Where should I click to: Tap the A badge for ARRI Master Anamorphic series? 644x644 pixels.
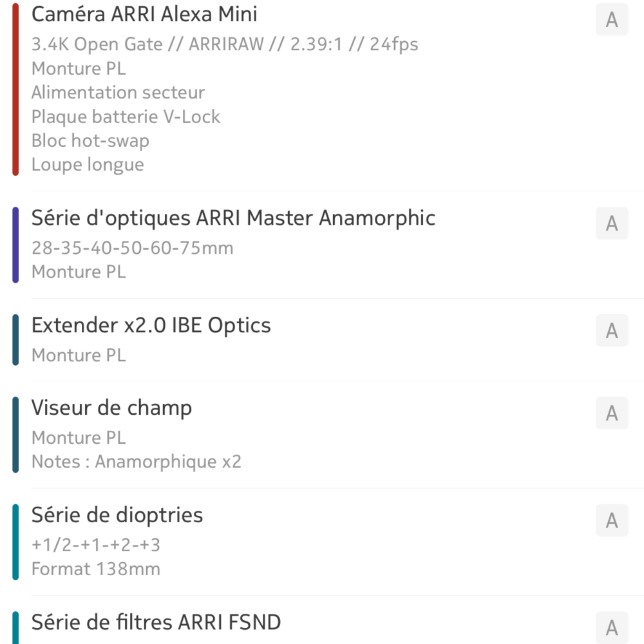coord(612,223)
